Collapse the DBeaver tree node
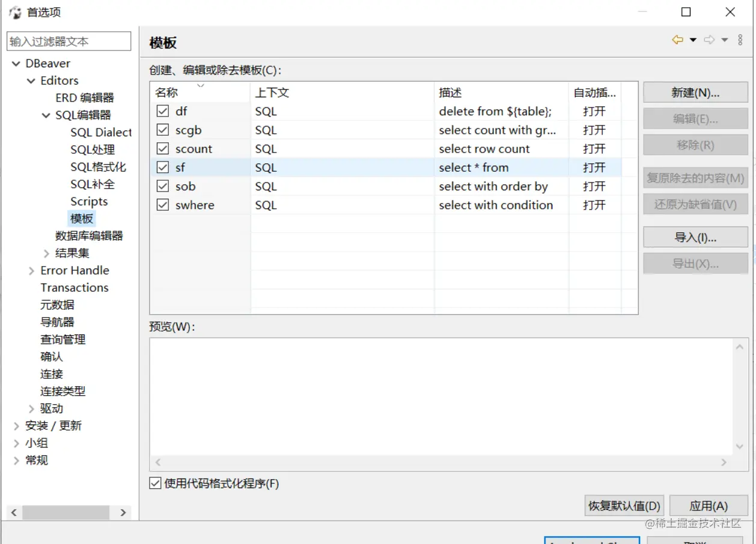756x544 pixels. tap(16, 64)
